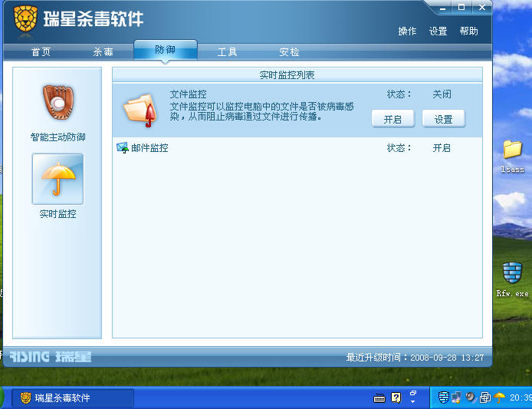Select the 实时监控 umbrella icon
Viewport: 532px width, 409px height.
coord(57,179)
